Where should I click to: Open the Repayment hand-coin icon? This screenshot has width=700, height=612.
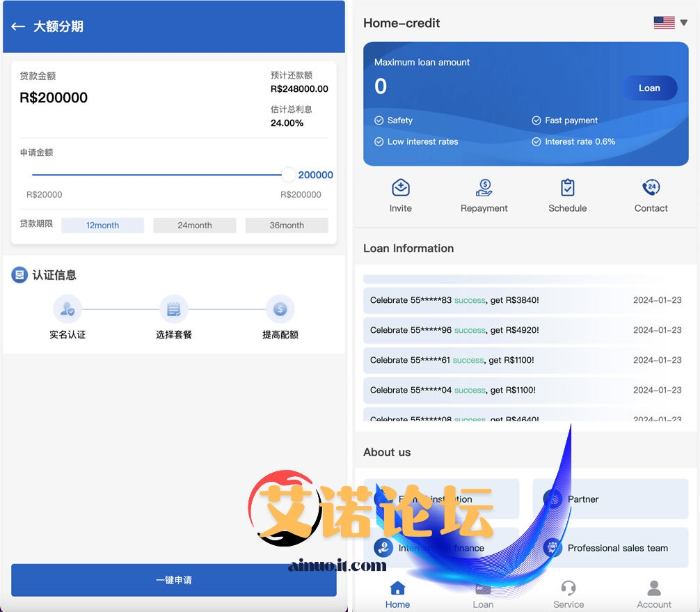click(484, 187)
